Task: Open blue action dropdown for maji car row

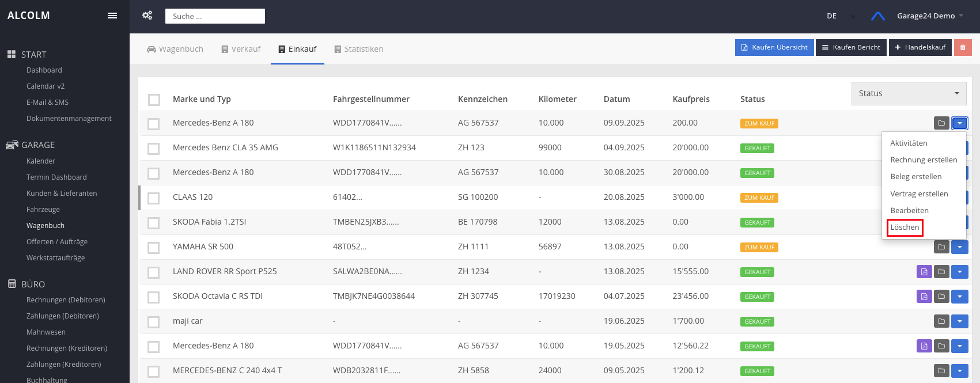Action: [959, 321]
